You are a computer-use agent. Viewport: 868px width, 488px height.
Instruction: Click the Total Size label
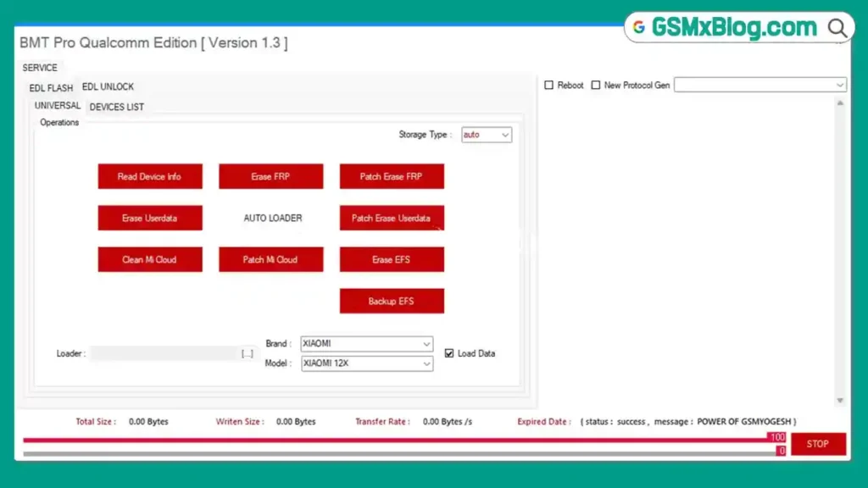tap(96, 422)
